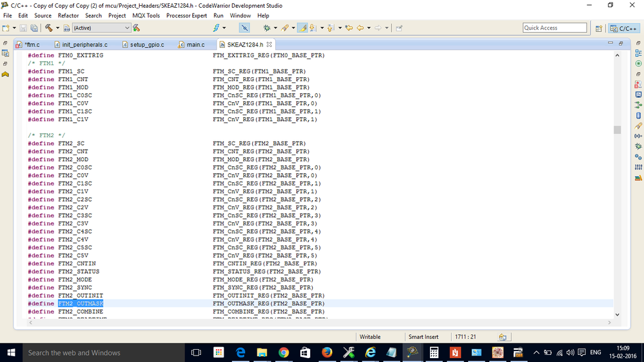The image size is (644, 362).
Task: Open the Run menu
Action: point(218,15)
